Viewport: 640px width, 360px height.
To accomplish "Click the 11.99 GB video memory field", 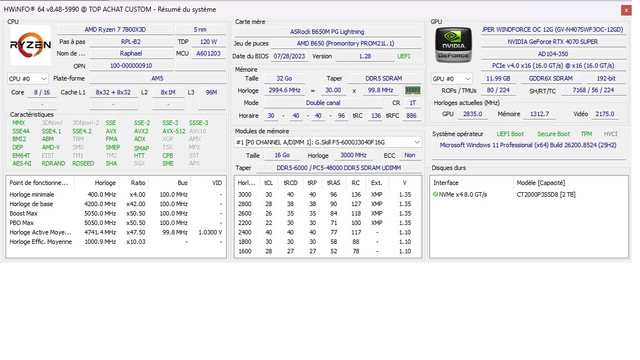I will pos(498,78).
